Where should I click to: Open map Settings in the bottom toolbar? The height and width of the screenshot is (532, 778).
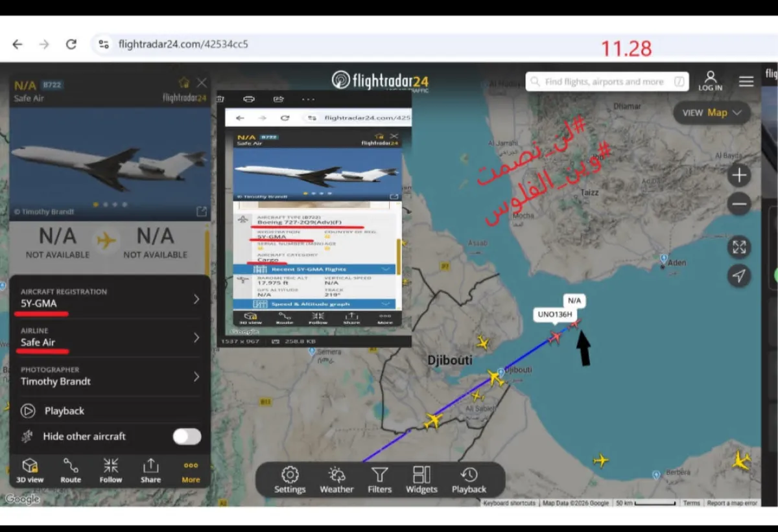pyautogui.click(x=290, y=480)
